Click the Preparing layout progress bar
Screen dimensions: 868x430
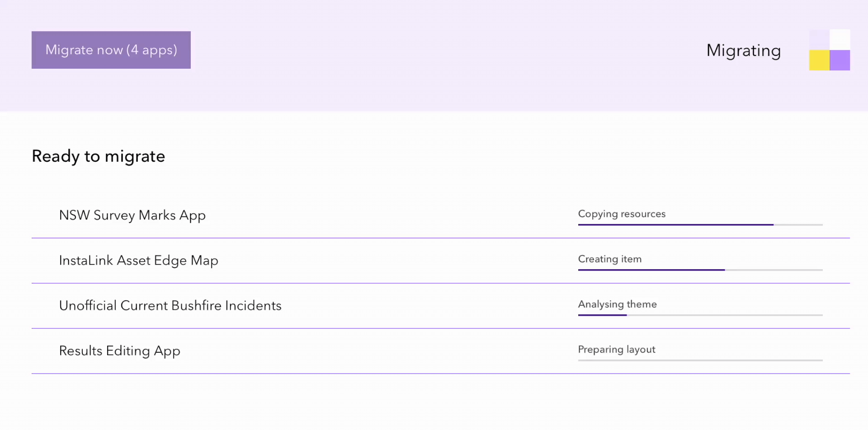[x=700, y=360]
